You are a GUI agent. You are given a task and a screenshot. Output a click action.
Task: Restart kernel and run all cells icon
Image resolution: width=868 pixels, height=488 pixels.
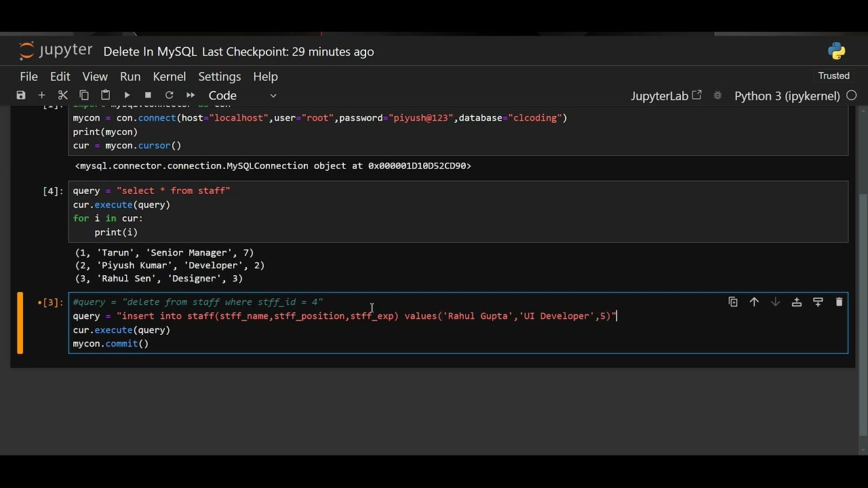(191, 96)
